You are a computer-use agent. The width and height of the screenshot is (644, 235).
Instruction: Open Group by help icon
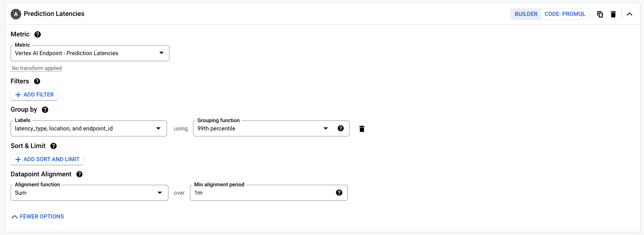(x=45, y=110)
